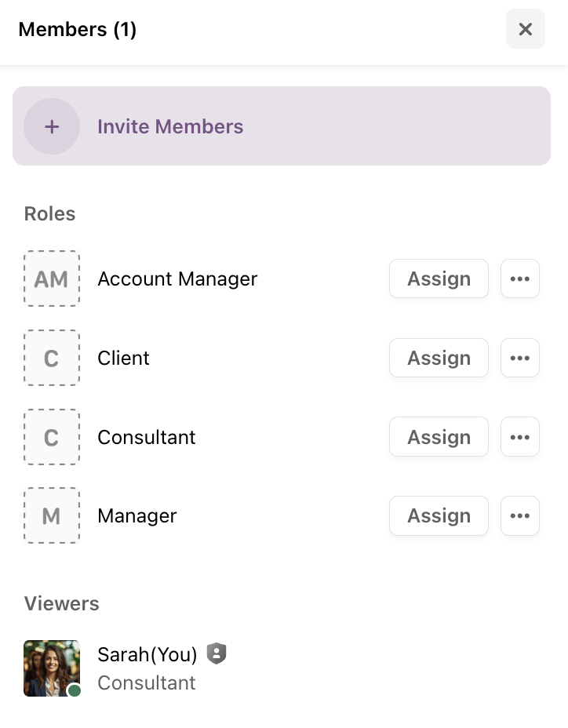The image size is (568, 728).
Task: Assign the Manager role
Action: click(x=439, y=515)
